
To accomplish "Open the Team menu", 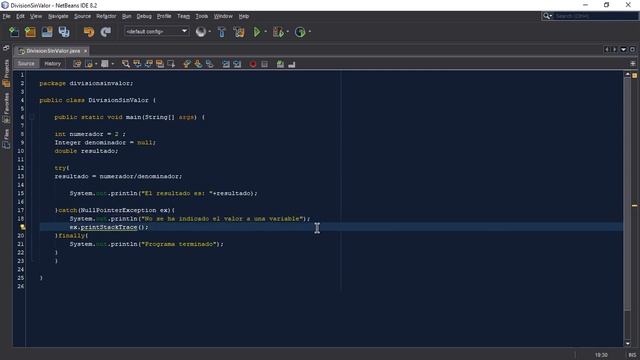I will [183, 16].
